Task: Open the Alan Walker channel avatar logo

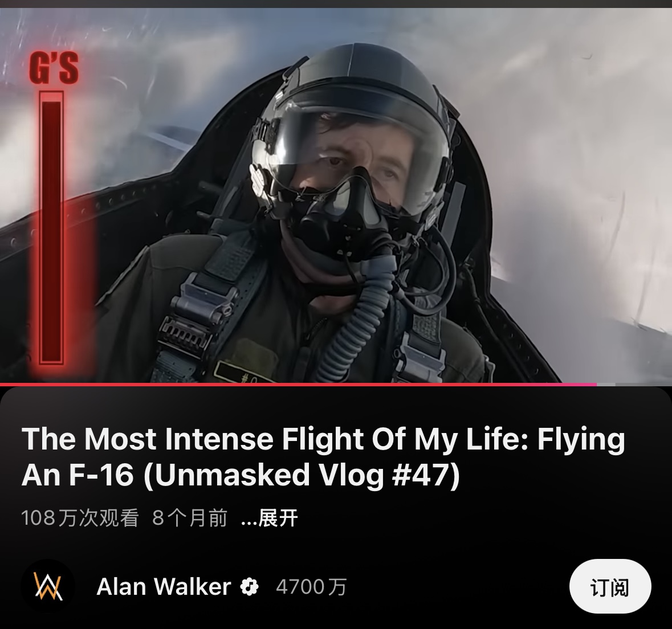Action: pos(48,587)
